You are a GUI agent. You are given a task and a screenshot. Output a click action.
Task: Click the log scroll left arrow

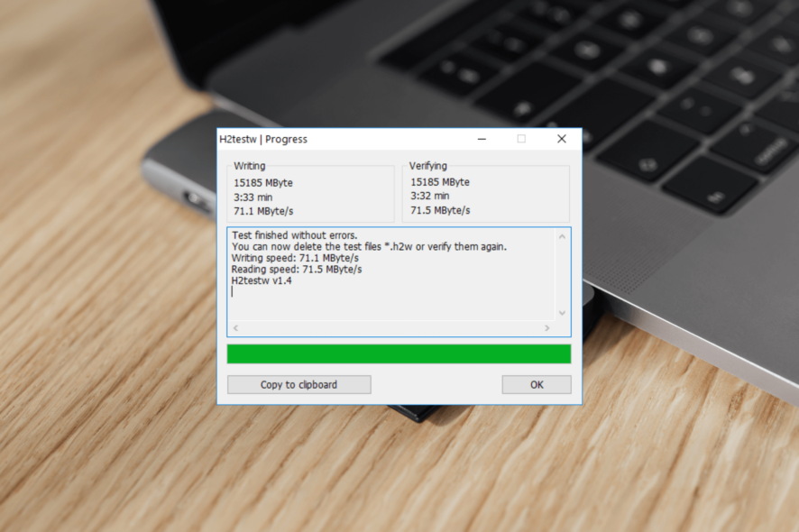coord(235,328)
